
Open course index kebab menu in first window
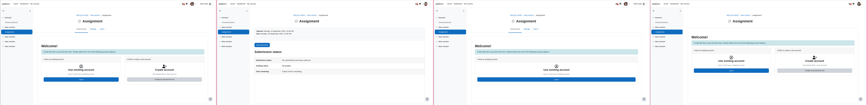pyautogui.click(x=30, y=11)
